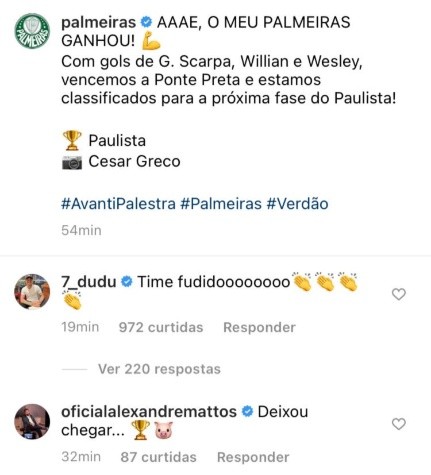Click the Palmeiras verified badge
Screen dimensions: 431x475
[x=146, y=22]
